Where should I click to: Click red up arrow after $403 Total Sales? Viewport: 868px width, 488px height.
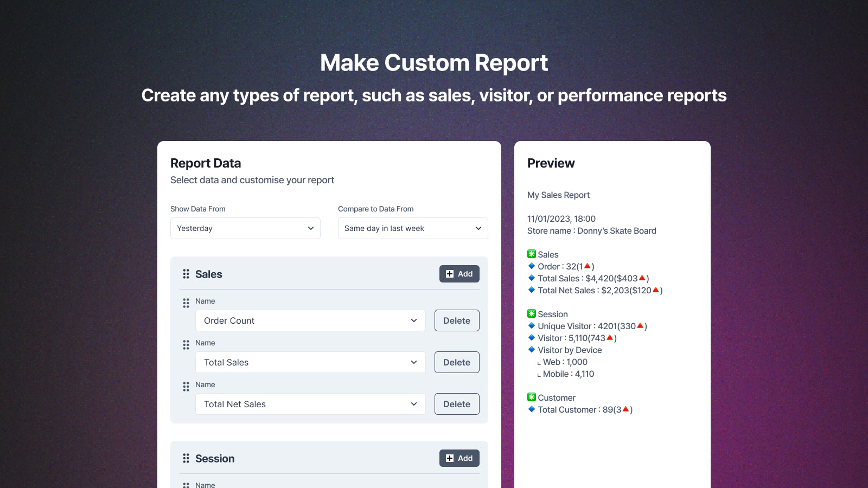coord(642,278)
